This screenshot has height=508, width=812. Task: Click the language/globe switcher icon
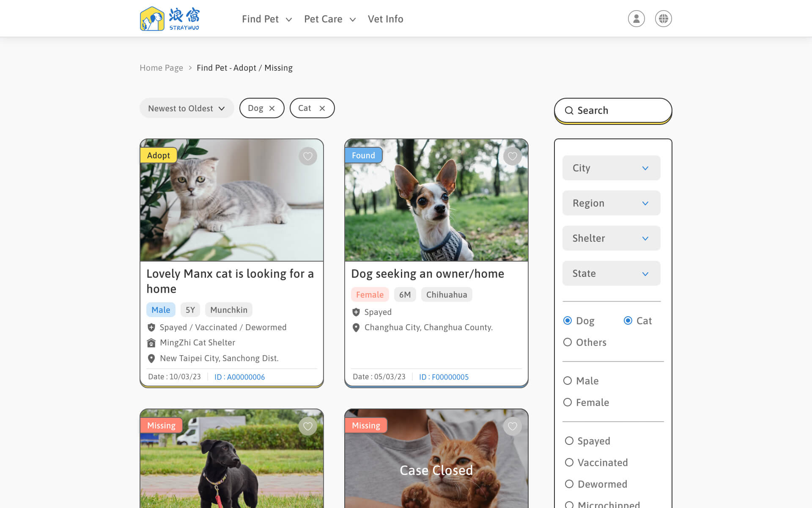[663, 18]
